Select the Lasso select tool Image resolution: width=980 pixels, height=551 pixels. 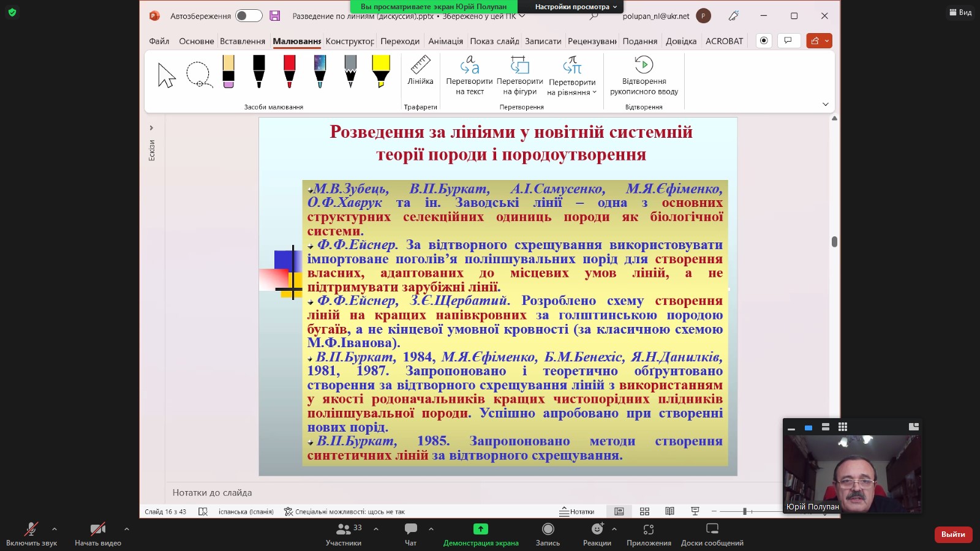click(x=199, y=75)
